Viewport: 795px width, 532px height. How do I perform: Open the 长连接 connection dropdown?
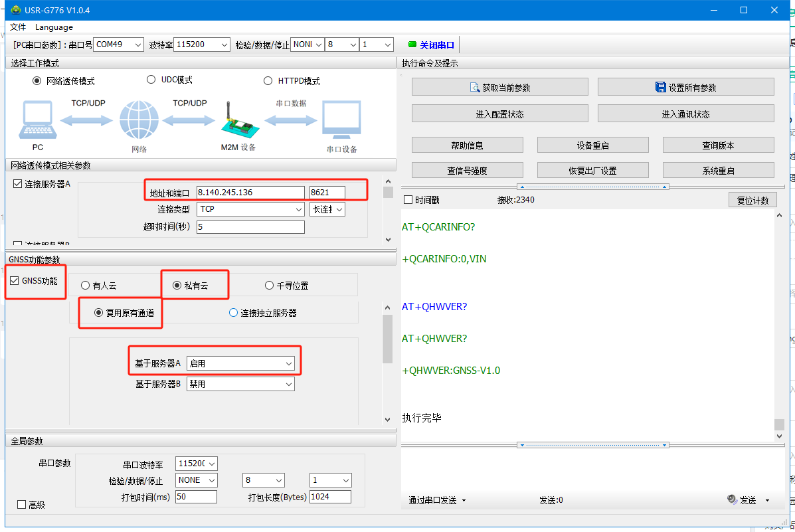(x=327, y=209)
